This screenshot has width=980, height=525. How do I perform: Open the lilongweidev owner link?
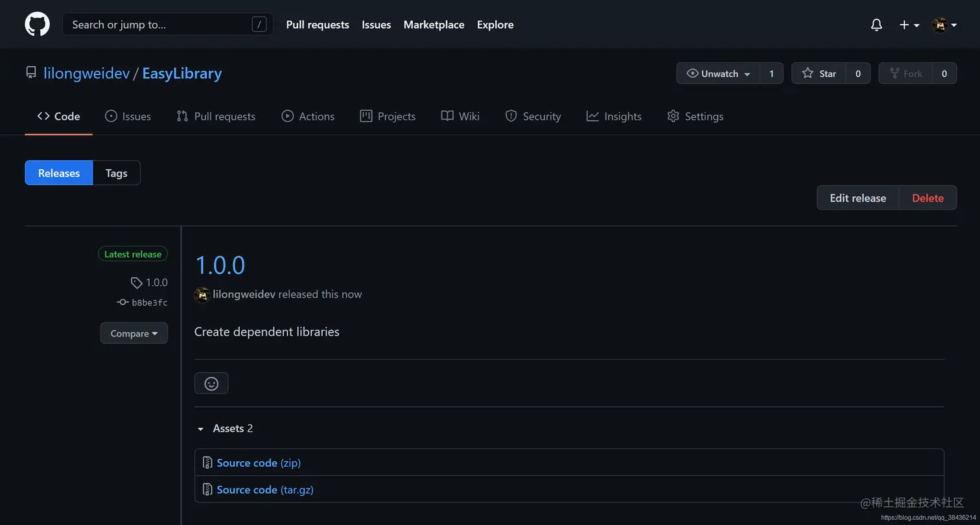tap(87, 73)
